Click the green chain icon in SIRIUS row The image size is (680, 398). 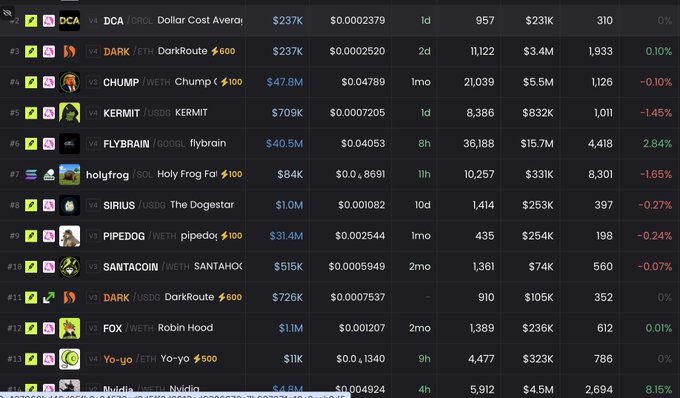pyautogui.click(x=31, y=205)
